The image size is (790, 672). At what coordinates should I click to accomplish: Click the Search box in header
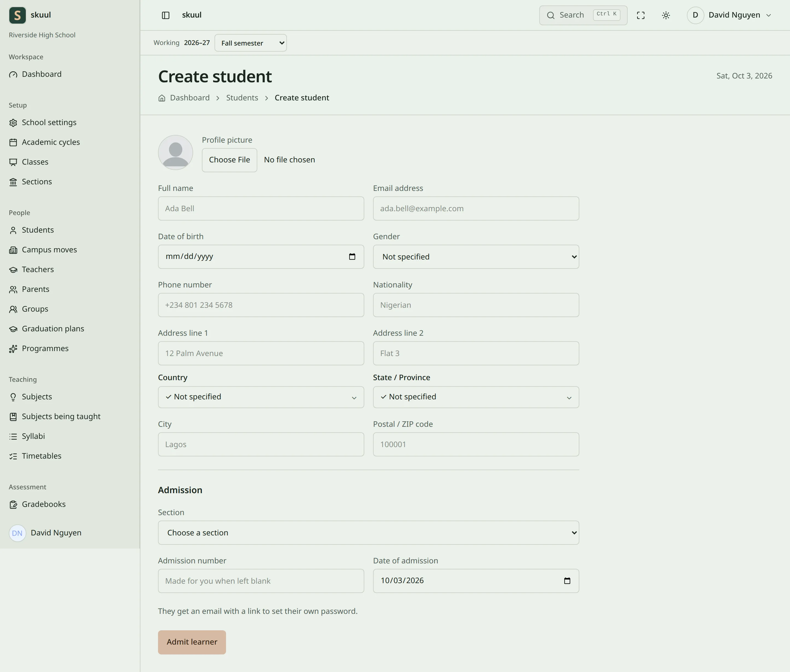point(583,15)
